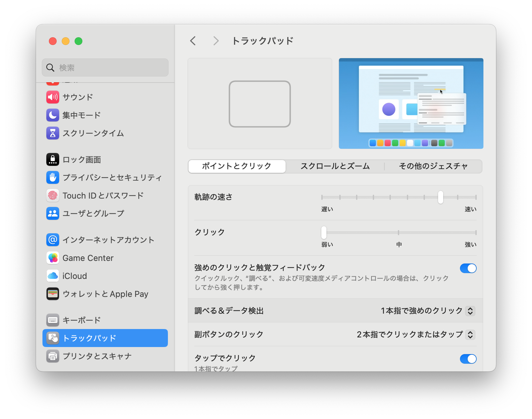Set クリック slider to 中 tick

point(399,233)
